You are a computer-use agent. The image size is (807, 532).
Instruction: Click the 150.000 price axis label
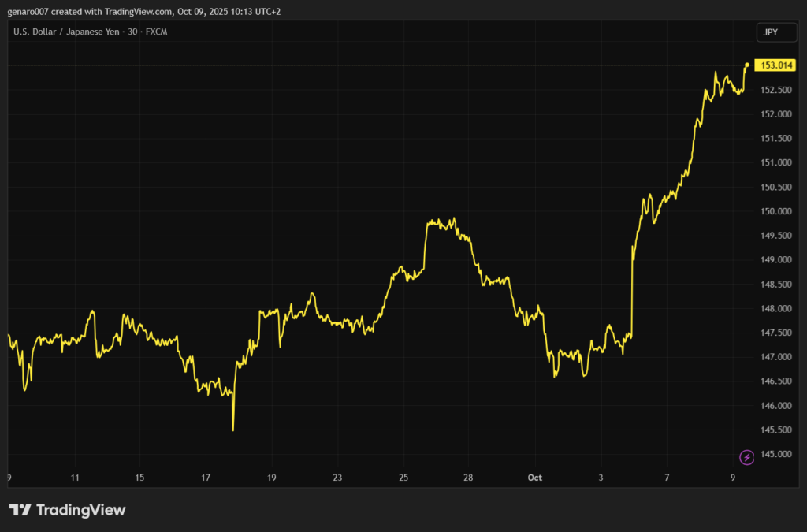coord(775,211)
